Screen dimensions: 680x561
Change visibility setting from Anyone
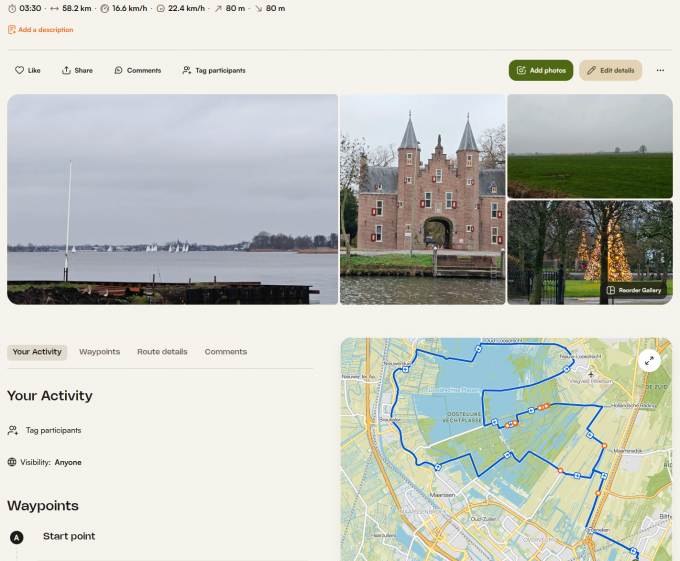coord(68,462)
